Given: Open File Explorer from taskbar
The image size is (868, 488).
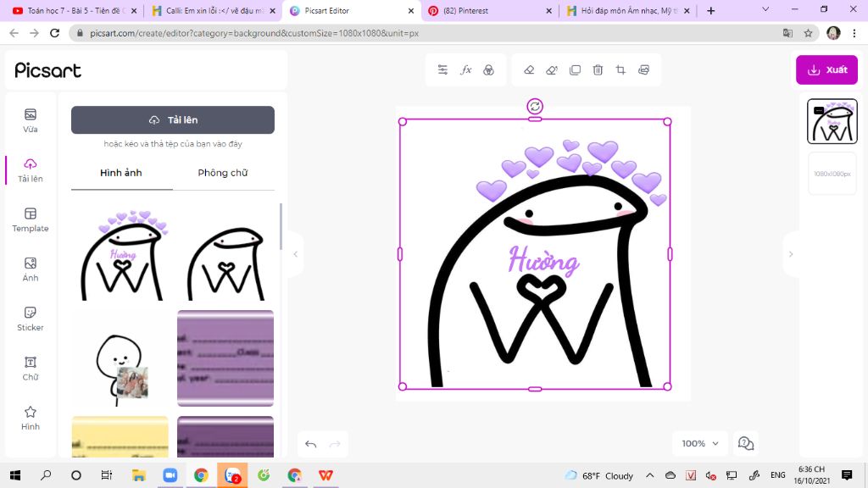Looking at the screenshot, I should 138,475.
